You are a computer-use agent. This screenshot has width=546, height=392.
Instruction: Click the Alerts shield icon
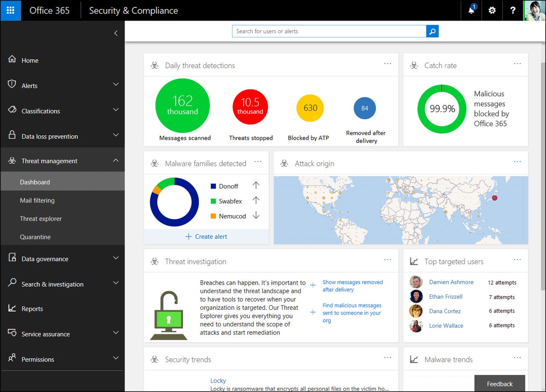[12, 85]
